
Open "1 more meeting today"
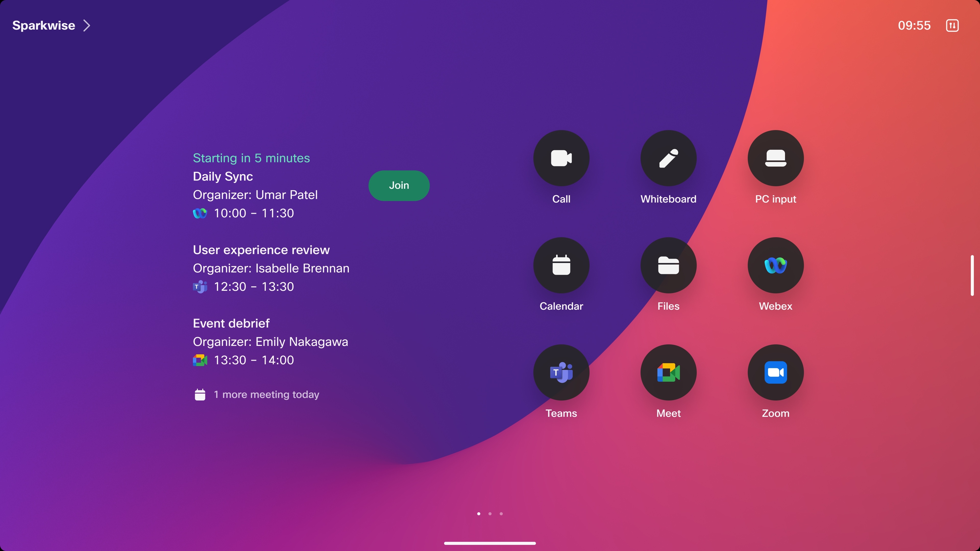(266, 394)
